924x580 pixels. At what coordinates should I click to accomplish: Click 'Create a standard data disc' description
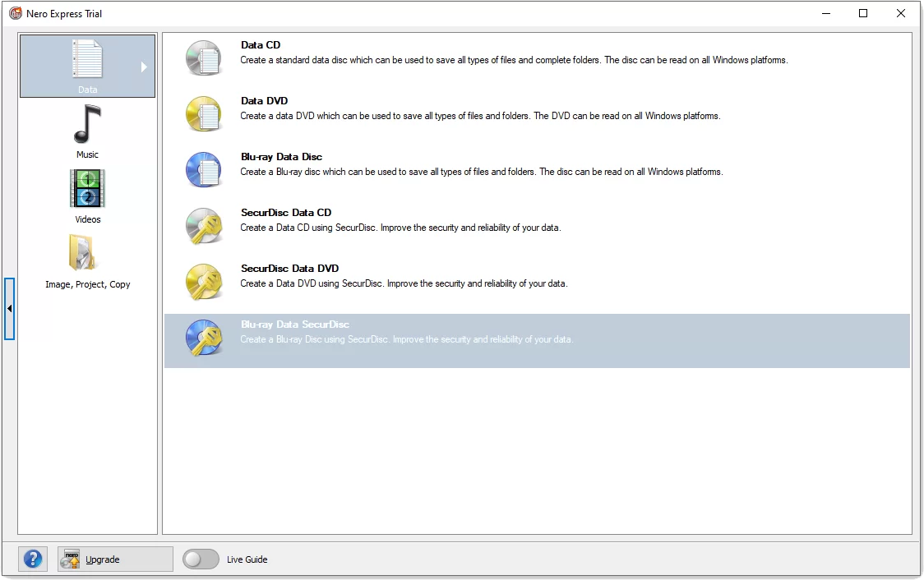tap(514, 60)
